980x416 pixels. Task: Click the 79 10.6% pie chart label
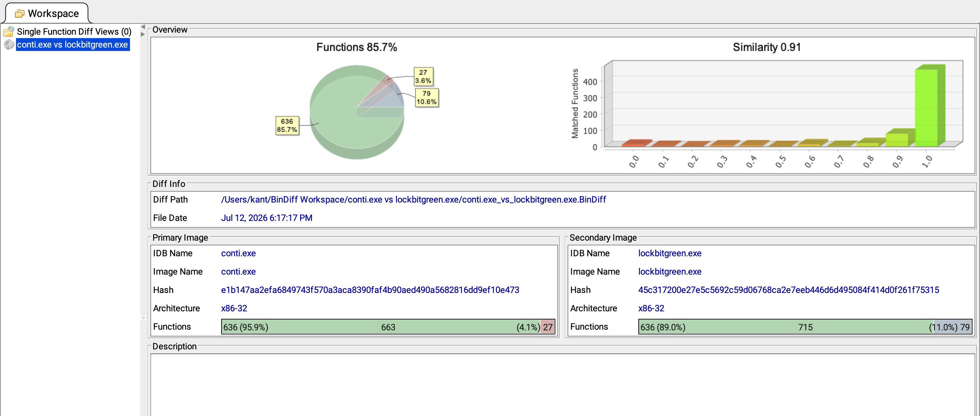pyautogui.click(x=426, y=98)
